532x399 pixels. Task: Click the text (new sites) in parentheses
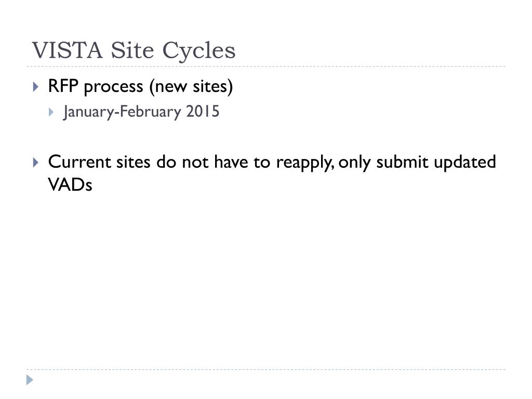coord(191,86)
